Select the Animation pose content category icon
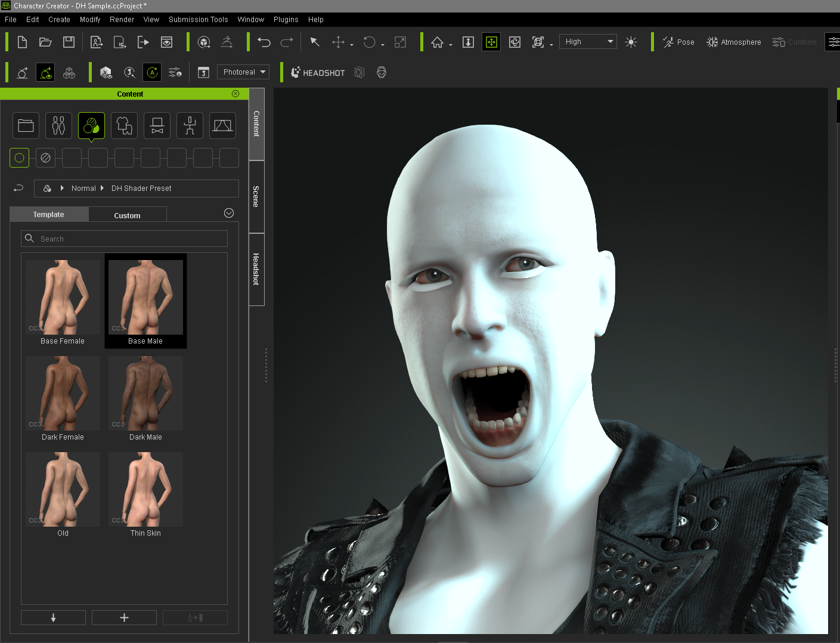Image resolution: width=840 pixels, height=643 pixels. [190, 125]
